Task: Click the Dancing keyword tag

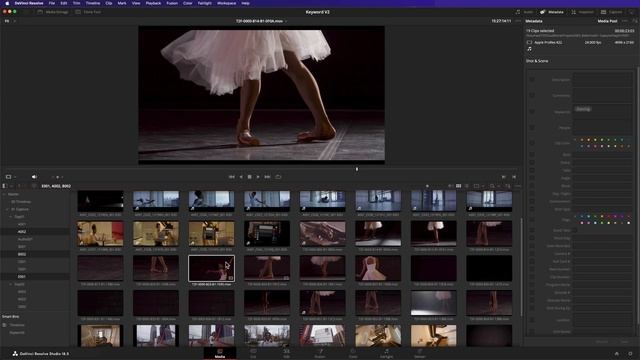Action: tap(583, 109)
